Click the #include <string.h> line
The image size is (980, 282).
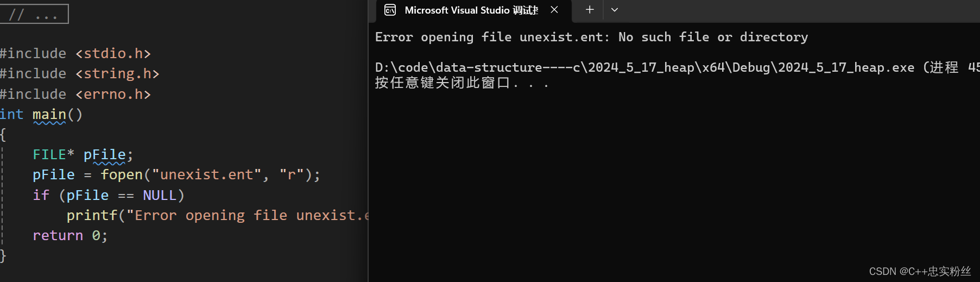point(80,73)
